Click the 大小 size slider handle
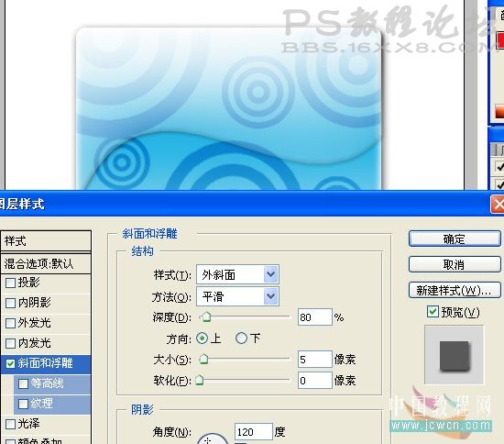Viewport: 504px width, 444px height. [203, 359]
